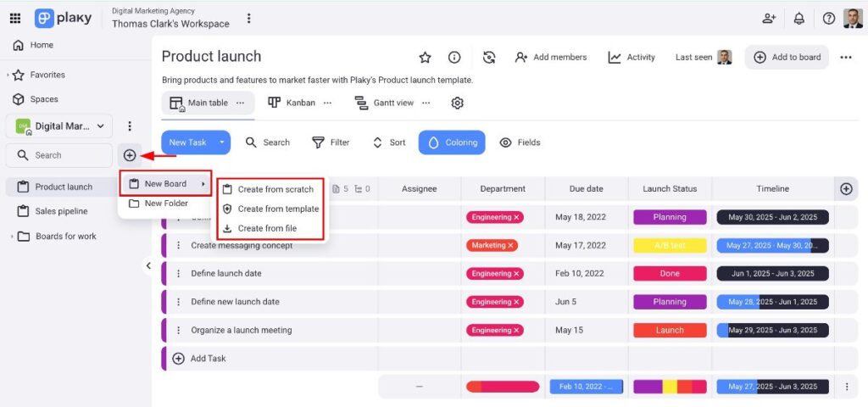Open the apps grid launcher icon
This screenshot has height=407, width=868.
point(15,19)
